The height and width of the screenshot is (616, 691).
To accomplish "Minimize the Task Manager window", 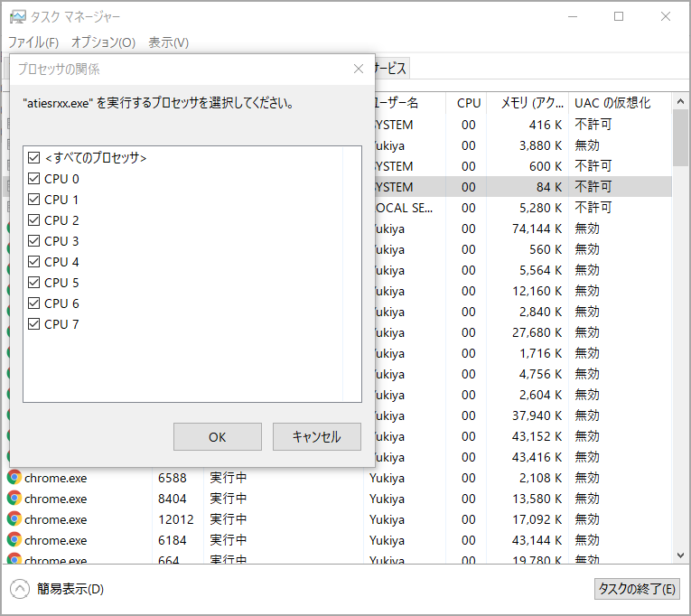I will pos(573,17).
